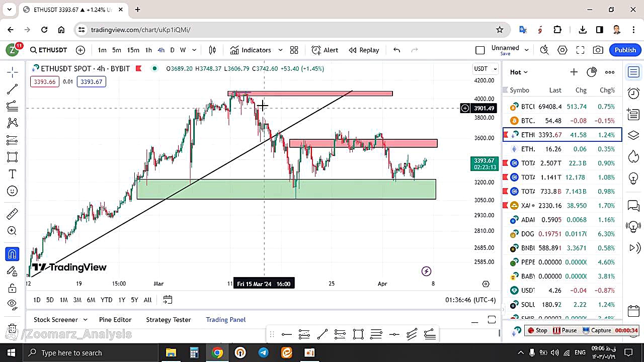Click the add symbol plus button
The image size is (644, 362).
tap(80, 50)
